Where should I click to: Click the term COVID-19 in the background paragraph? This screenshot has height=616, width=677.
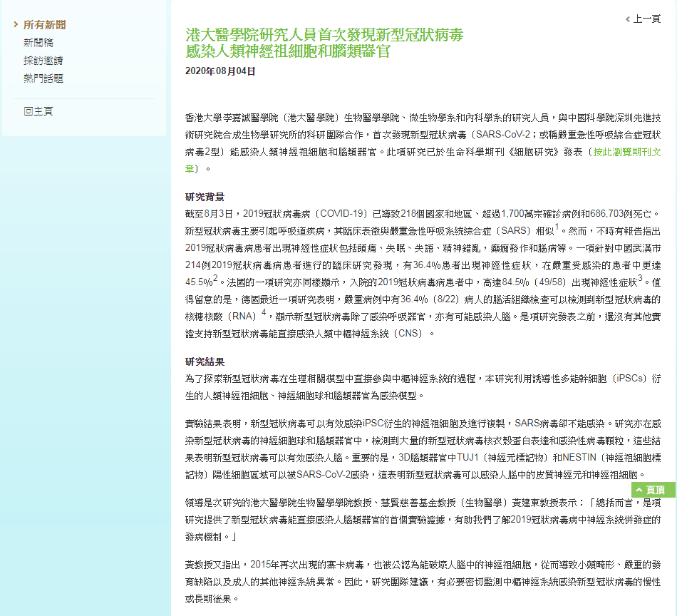pyautogui.click(x=341, y=214)
